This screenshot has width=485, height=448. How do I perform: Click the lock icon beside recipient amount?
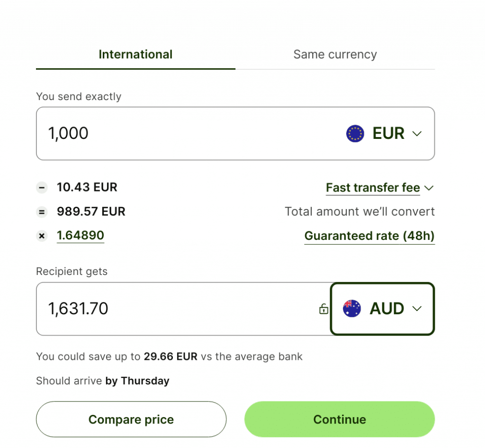[323, 309]
